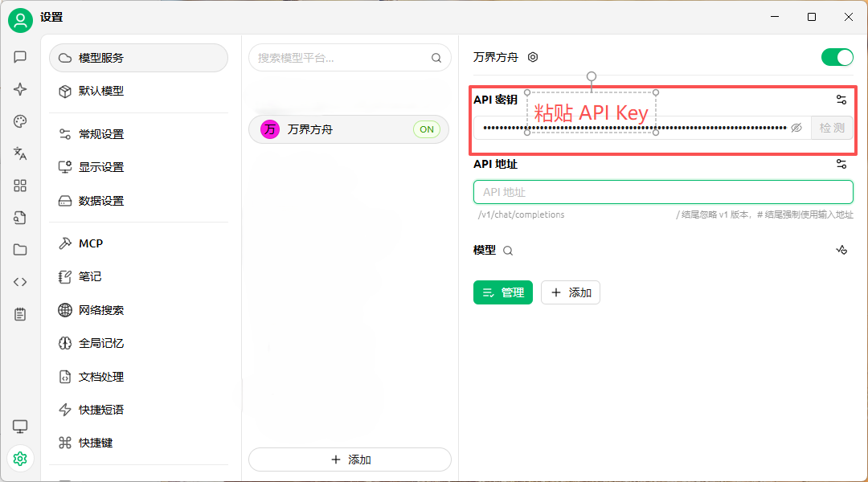Image resolution: width=868 pixels, height=482 pixels.
Task: Show the API key with eye icon
Action: pos(796,128)
